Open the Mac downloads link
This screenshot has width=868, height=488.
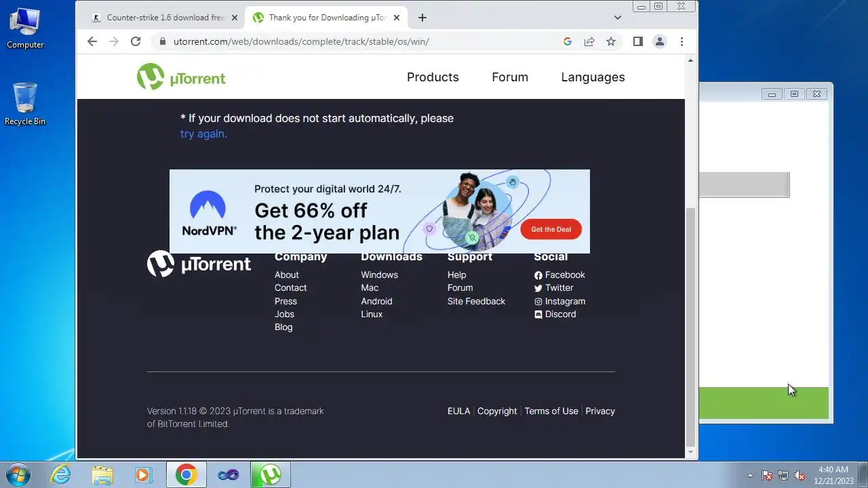370,287
